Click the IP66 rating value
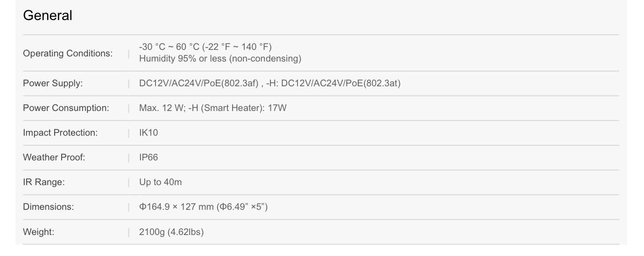The width and height of the screenshot is (644, 256). tap(149, 158)
